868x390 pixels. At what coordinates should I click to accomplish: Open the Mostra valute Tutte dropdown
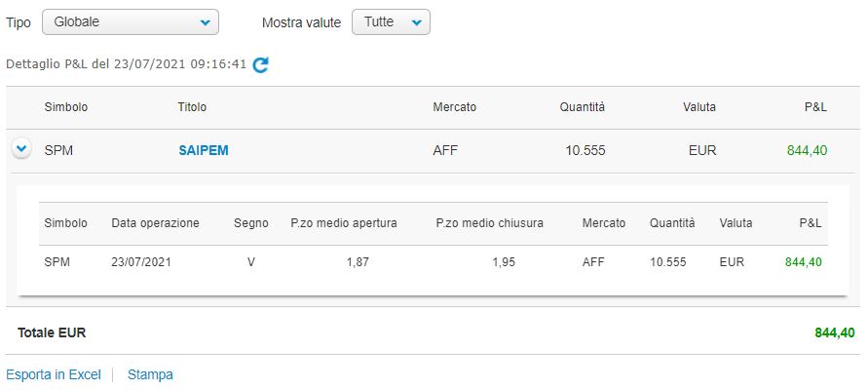pos(391,22)
